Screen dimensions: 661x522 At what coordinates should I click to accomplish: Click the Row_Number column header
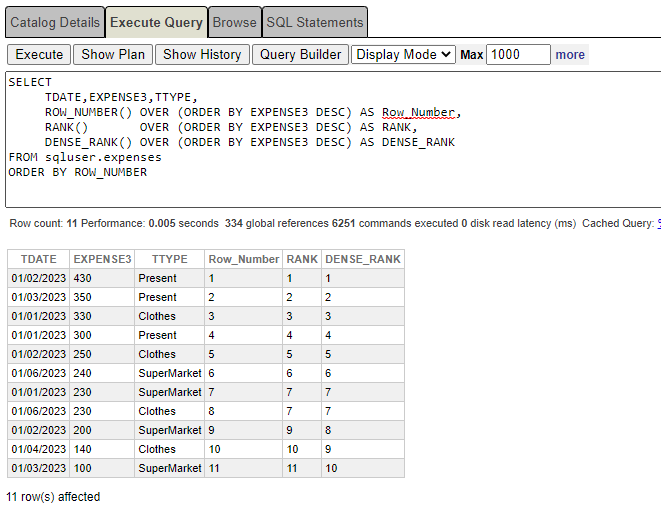click(x=243, y=259)
